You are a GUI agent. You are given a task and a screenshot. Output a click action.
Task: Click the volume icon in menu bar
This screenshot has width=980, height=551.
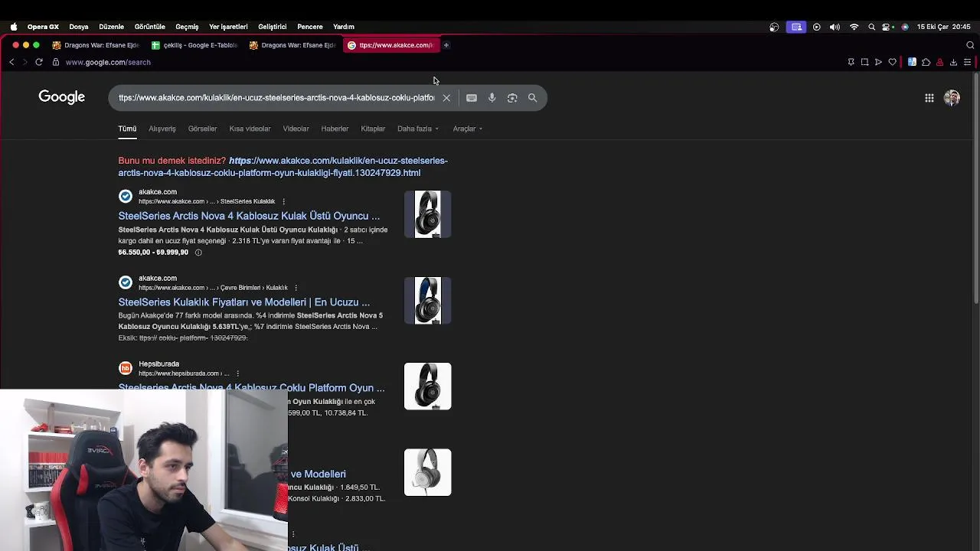coord(835,27)
